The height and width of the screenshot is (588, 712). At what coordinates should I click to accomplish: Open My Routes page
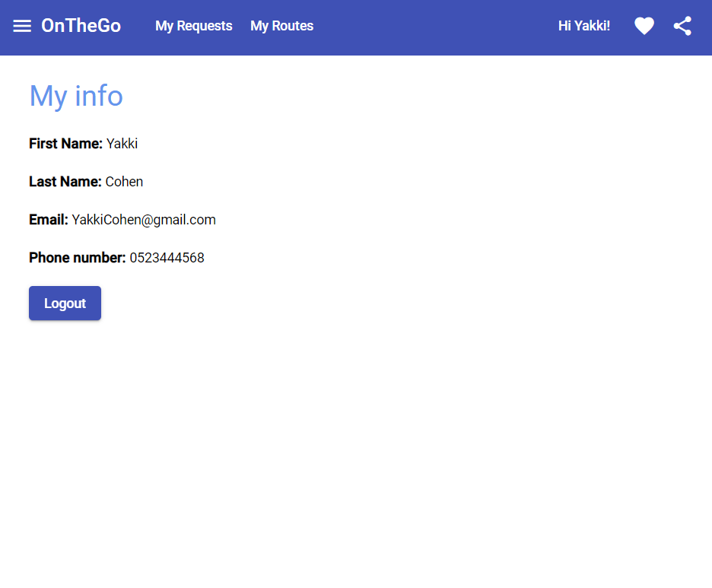click(281, 26)
